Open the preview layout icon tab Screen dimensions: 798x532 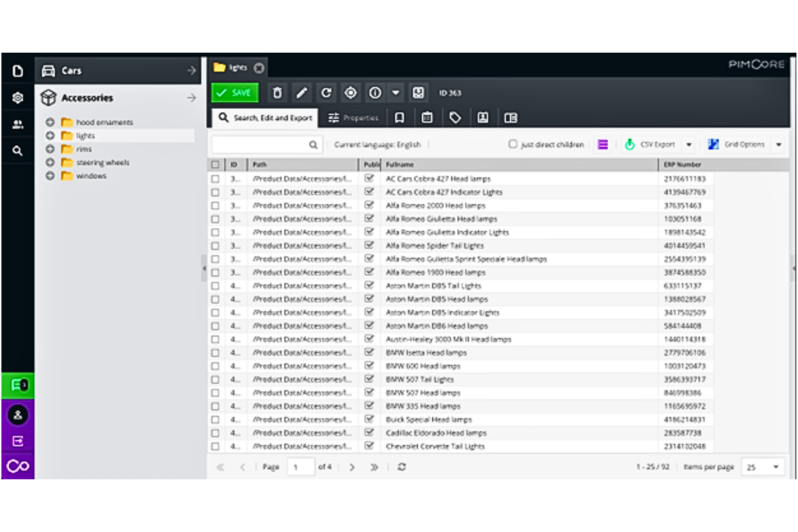[x=511, y=118]
